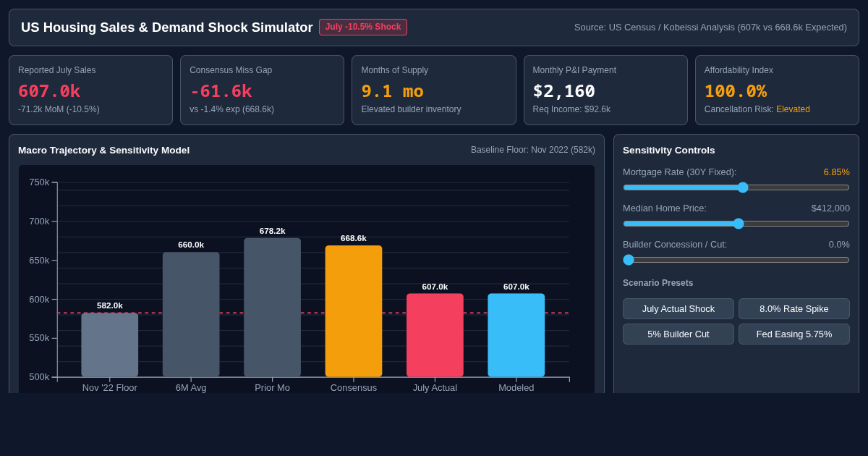Viewport: 868px width, 456px height.
Task: Click the 660.0k bar label
Action: point(191,245)
